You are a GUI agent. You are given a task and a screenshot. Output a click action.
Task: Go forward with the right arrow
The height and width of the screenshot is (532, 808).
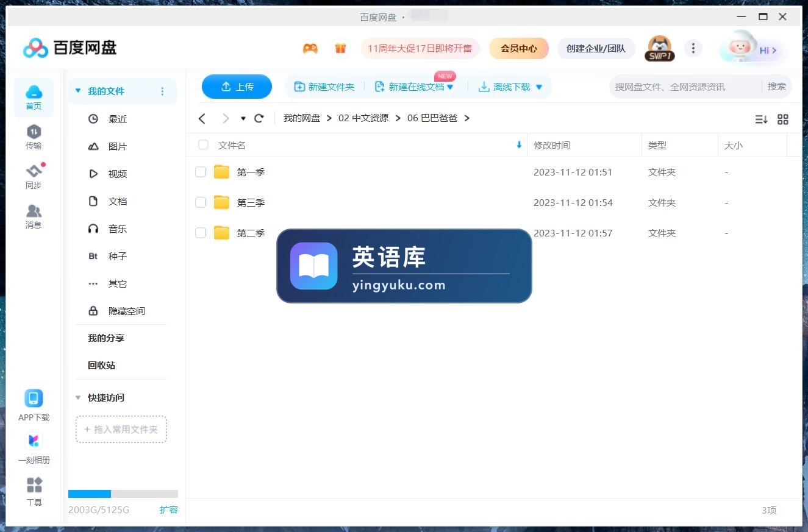(x=226, y=118)
